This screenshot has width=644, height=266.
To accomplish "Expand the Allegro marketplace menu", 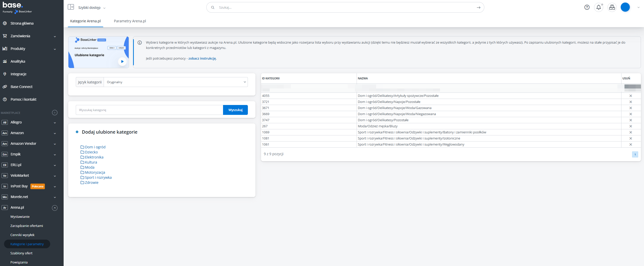I will coord(55,122).
